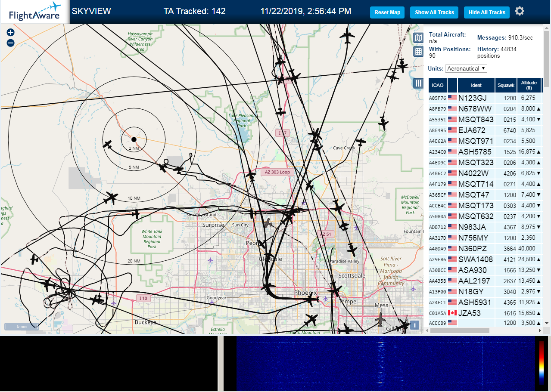Select aircraft row MSQT971
551x392 pixels.
point(486,141)
